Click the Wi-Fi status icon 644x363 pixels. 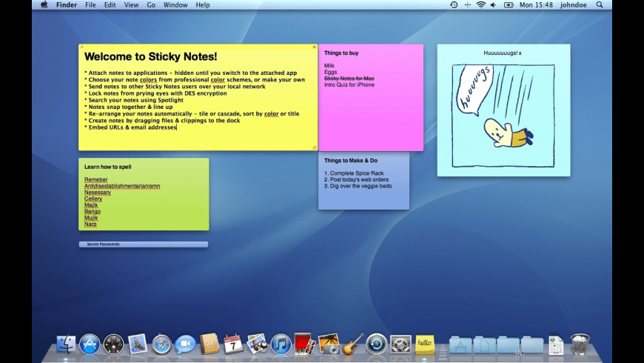(x=480, y=4)
